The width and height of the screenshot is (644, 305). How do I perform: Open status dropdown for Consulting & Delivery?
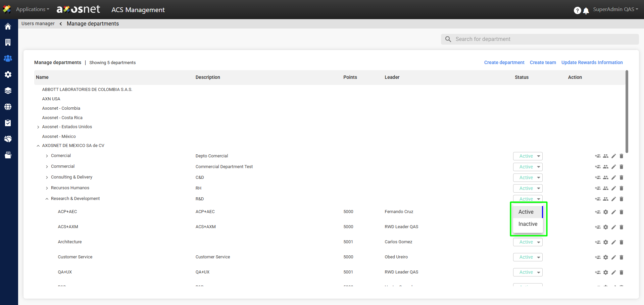[x=528, y=177]
